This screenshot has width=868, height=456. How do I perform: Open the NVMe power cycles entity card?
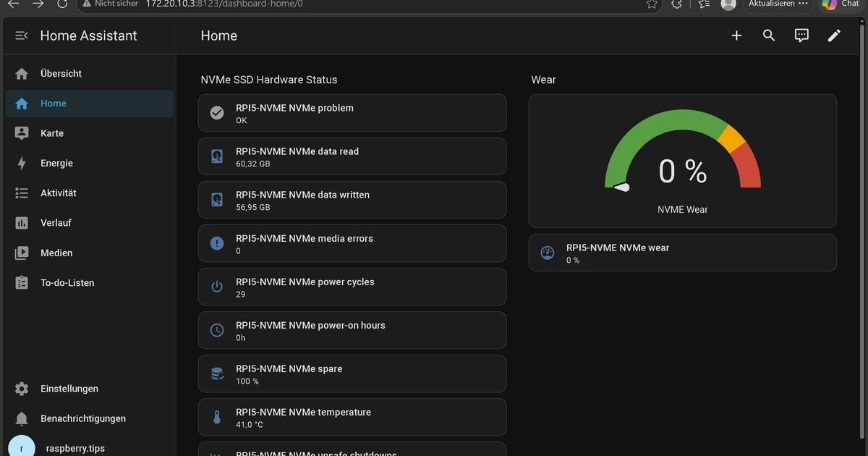[x=352, y=287]
